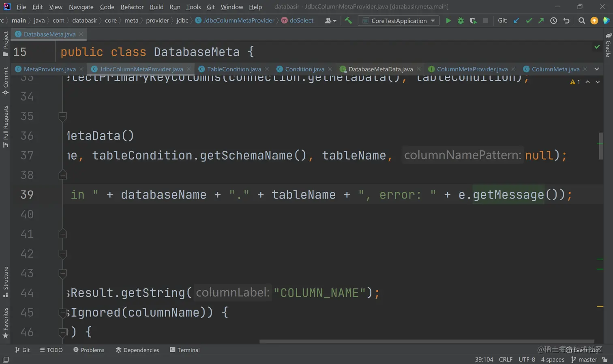
Task: Toggle tool window bars icon at bottom-left
Action: [6, 360]
